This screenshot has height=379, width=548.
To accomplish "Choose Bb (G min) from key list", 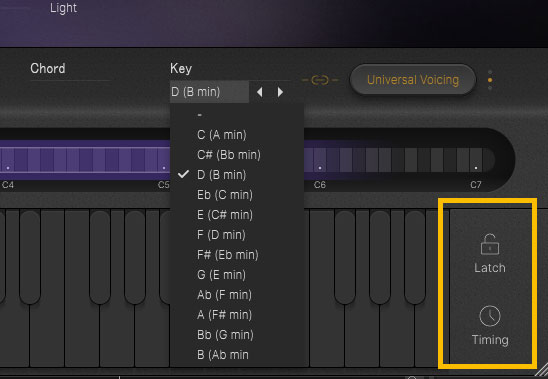I will (x=237, y=335).
